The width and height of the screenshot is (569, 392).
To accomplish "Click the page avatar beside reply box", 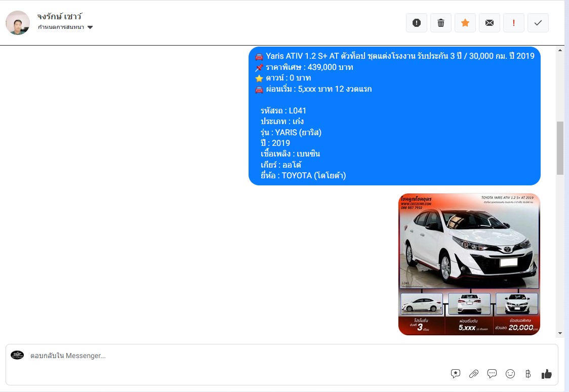I will (x=17, y=355).
